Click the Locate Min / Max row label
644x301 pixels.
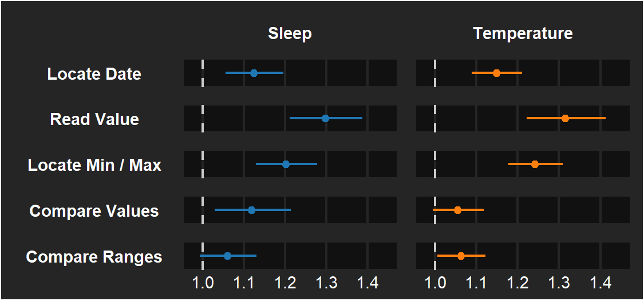coord(94,165)
